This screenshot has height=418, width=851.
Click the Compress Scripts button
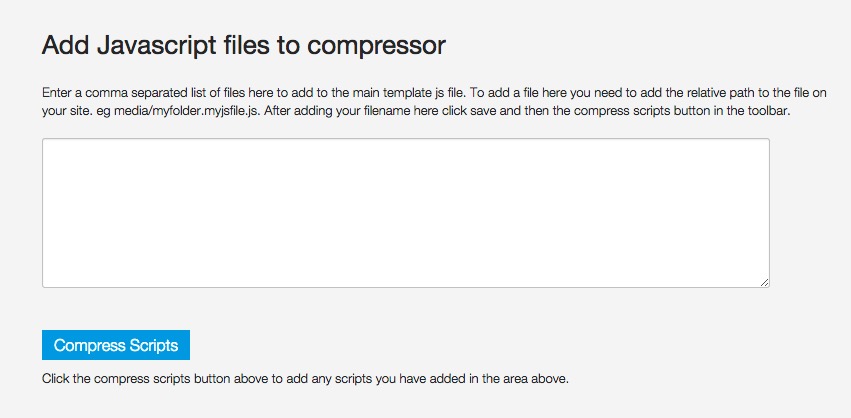(x=116, y=345)
